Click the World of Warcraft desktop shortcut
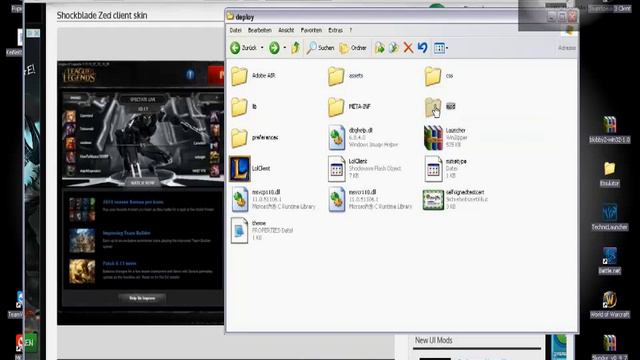Screen dimensions: 640x360 pos(609,305)
